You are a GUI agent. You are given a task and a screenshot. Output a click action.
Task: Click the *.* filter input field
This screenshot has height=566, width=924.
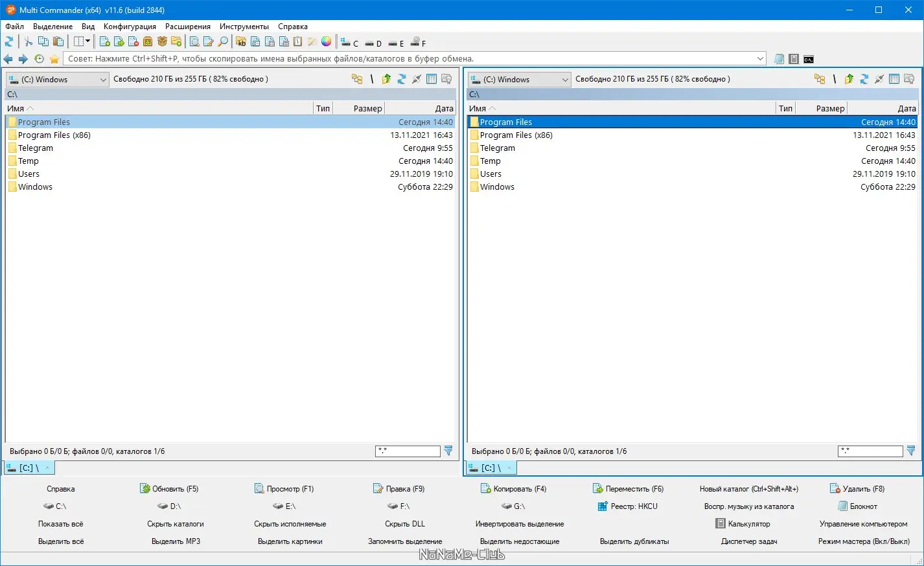point(408,451)
